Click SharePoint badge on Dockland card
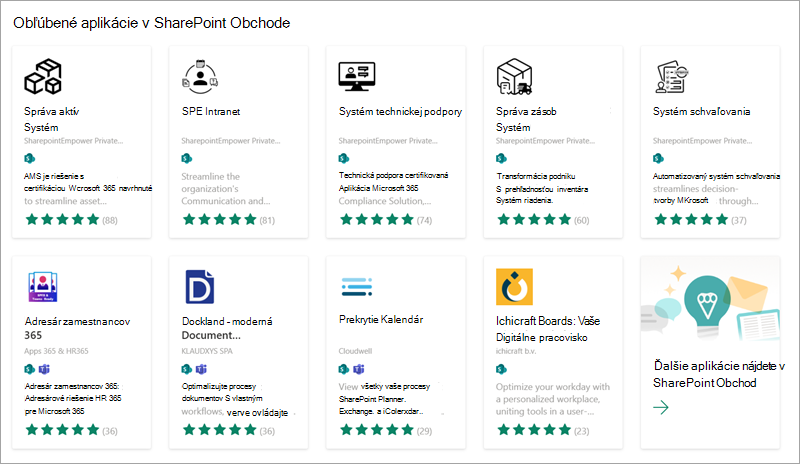800x464 pixels. pyautogui.click(x=187, y=369)
